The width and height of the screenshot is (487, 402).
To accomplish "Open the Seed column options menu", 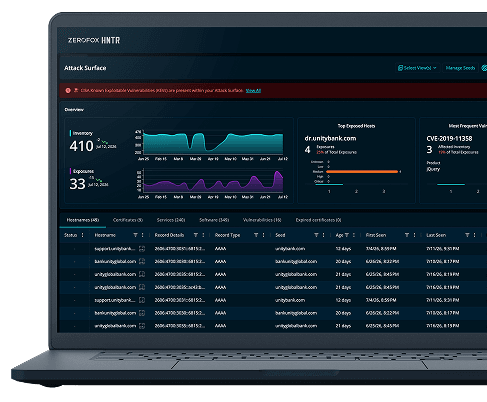I will pos(323,235).
